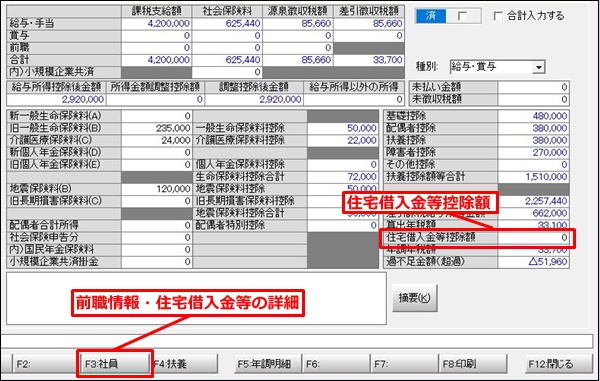Select the 介護医療保険料(C) amount field
Screen dimensions: 600x381
[157, 140]
